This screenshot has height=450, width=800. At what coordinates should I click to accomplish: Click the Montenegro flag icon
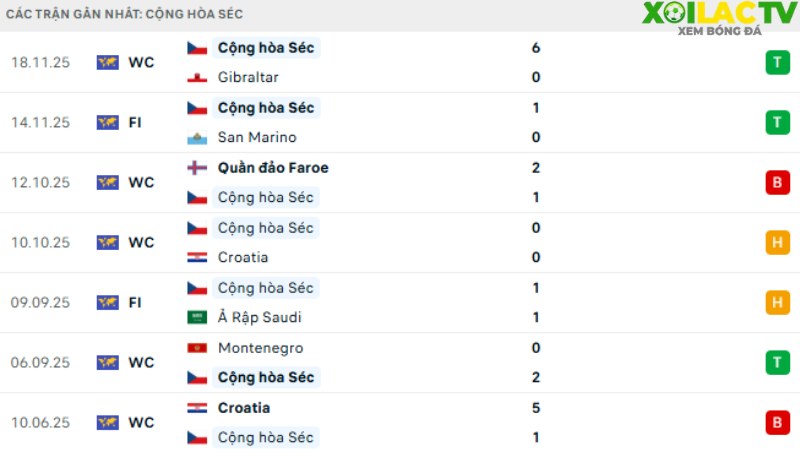(x=197, y=348)
